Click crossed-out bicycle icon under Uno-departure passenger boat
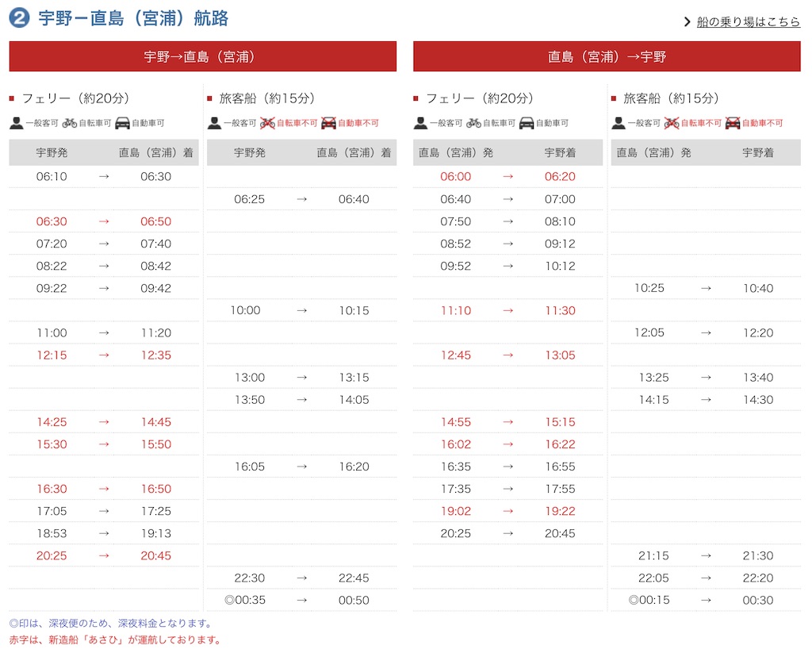Screen dimensions: 812x653 [267, 123]
